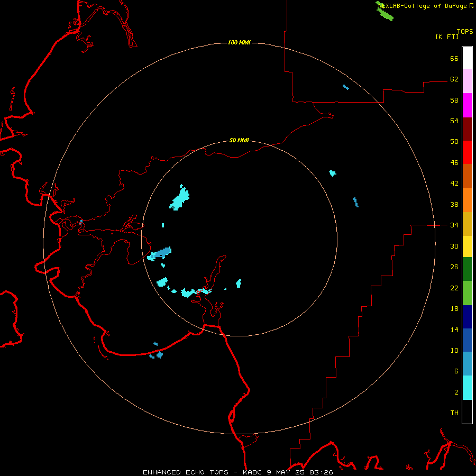
Task: Pick the light blue legend swatch
Action: point(467,364)
